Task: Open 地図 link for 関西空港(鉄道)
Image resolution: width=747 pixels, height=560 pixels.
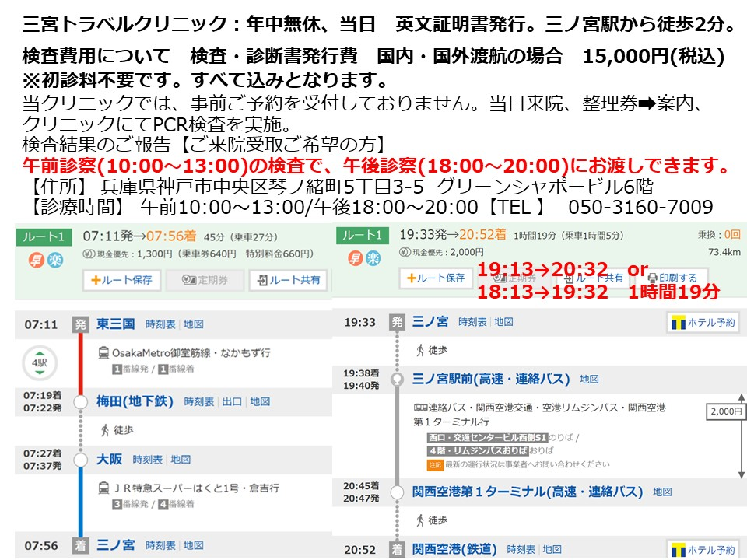Action: pyautogui.click(x=552, y=550)
